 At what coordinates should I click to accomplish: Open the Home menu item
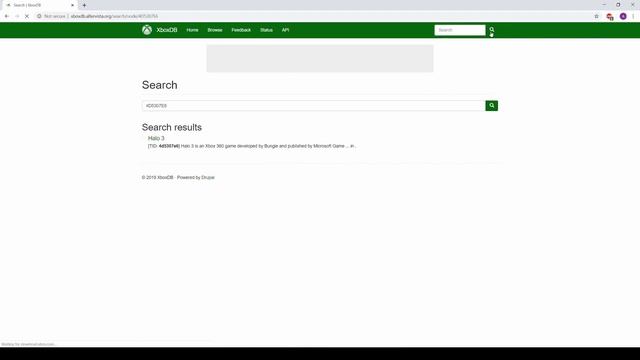[192, 30]
